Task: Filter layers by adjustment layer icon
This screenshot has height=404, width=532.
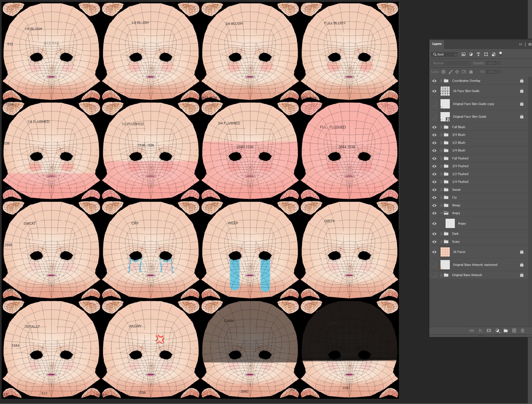Action: [471, 54]
